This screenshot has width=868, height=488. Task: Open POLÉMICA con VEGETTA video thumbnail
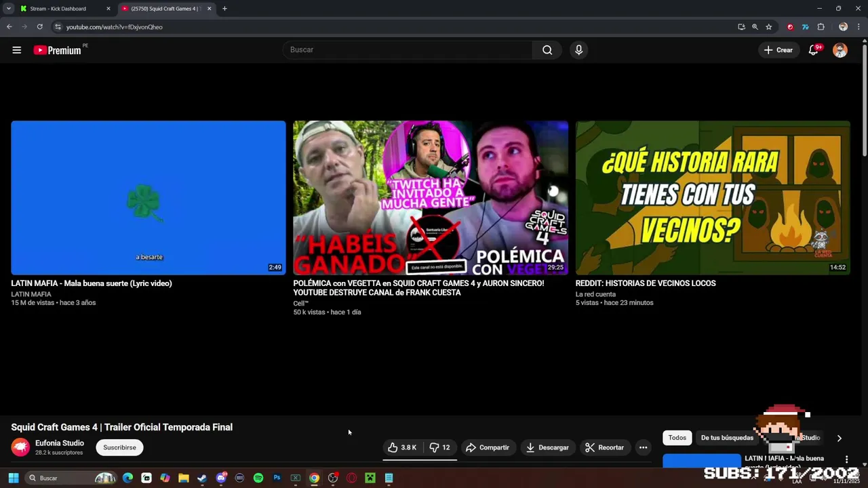(431, 198)
